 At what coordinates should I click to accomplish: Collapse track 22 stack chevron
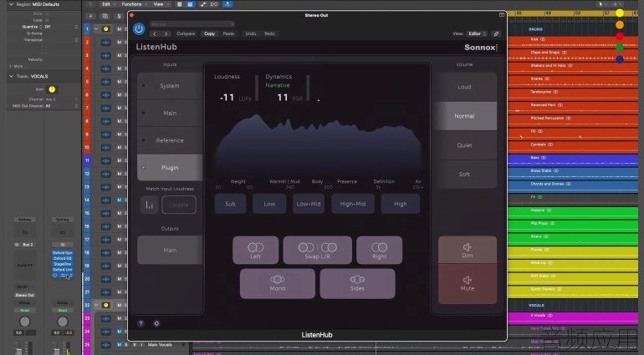pos(96,305)
